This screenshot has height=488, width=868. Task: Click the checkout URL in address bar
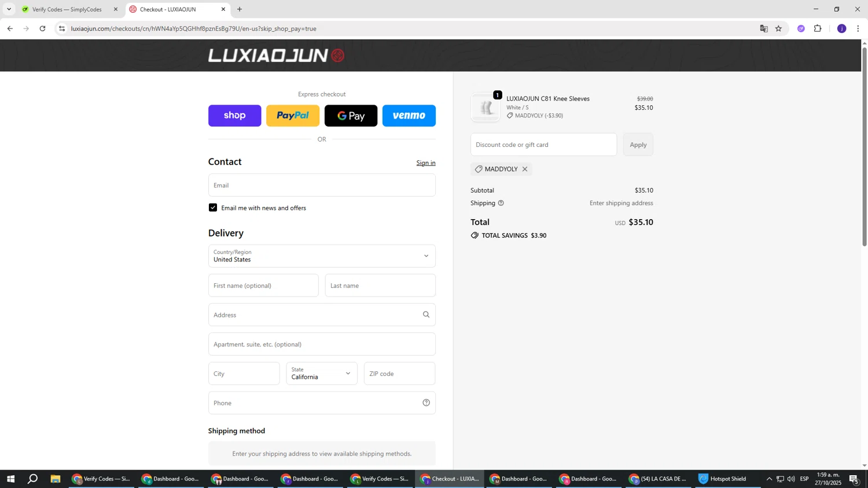[x=193, y=28]
